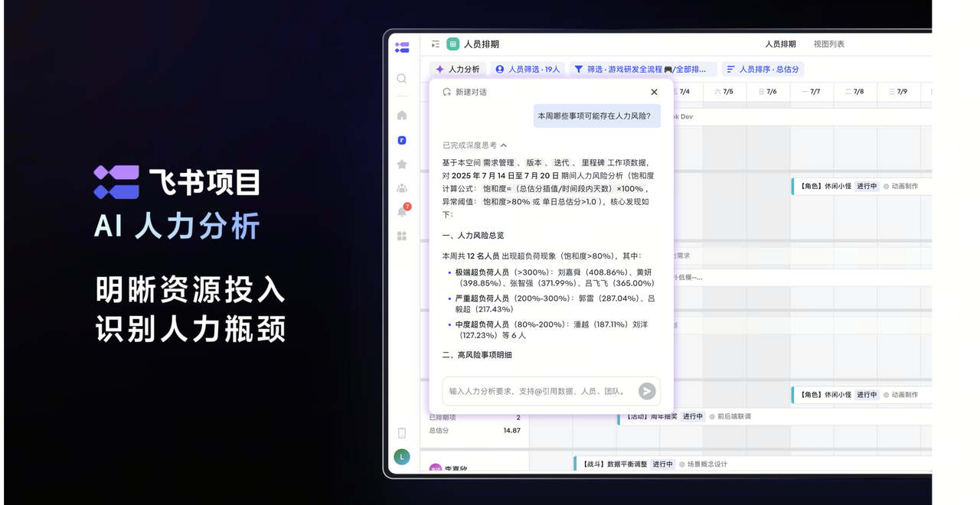Close the AI analysis chat panel
Image resolution: width=980 pixels, height=505 pixels.
[654, 92]
